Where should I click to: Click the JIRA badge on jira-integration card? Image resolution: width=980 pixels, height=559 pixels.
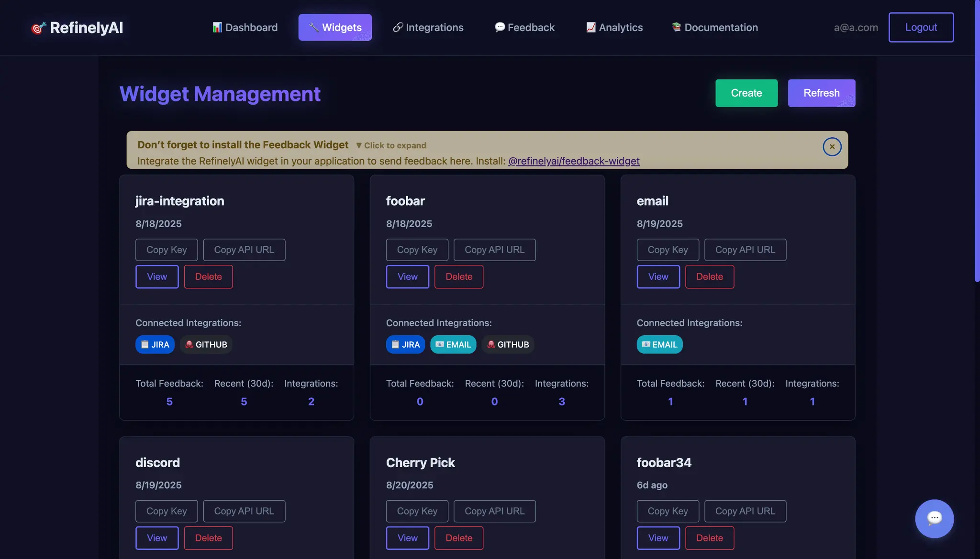155,344
